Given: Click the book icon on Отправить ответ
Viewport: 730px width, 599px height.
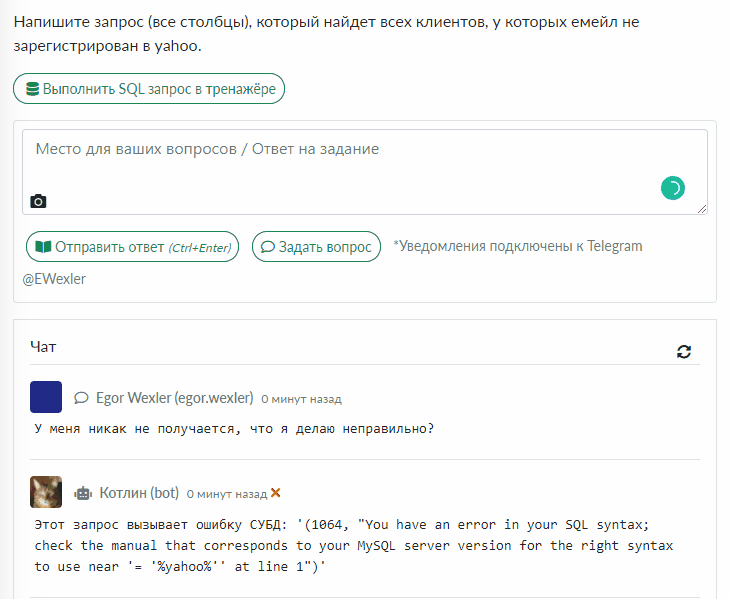Looking at the screenshot, I should point(43,247).
